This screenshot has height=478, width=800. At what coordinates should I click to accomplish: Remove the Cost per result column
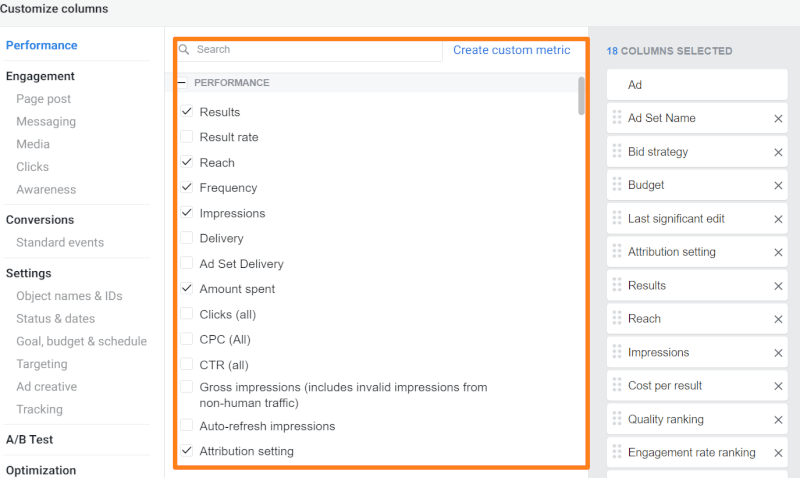point(778,386)
